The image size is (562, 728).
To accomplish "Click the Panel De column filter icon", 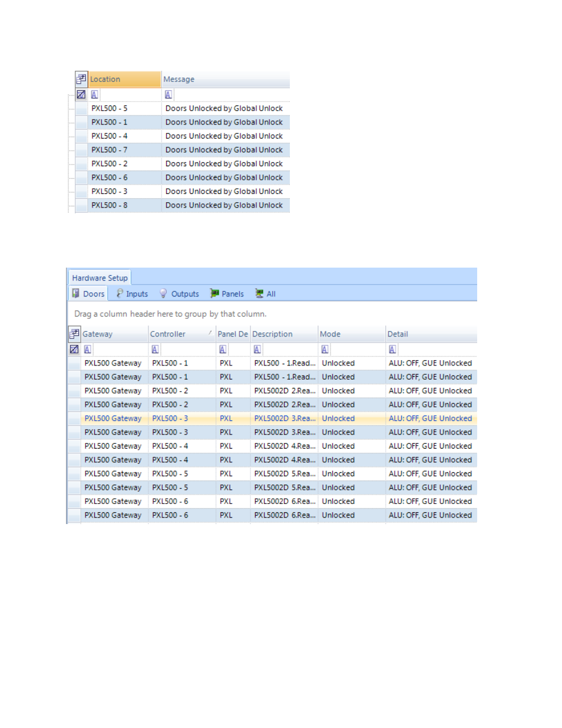I will pyautogui.click(x=223, y=349).
